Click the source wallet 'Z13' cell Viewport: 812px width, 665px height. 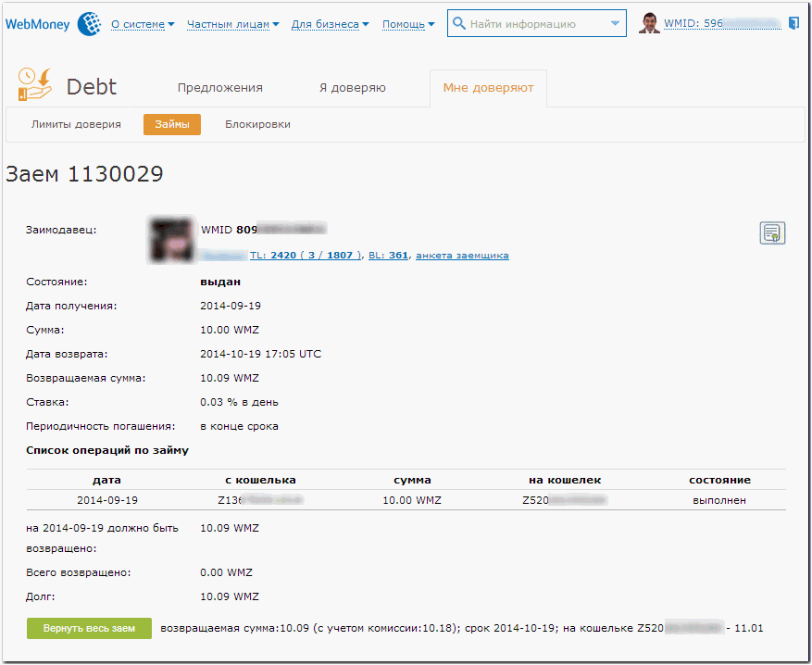pos(260,500)
